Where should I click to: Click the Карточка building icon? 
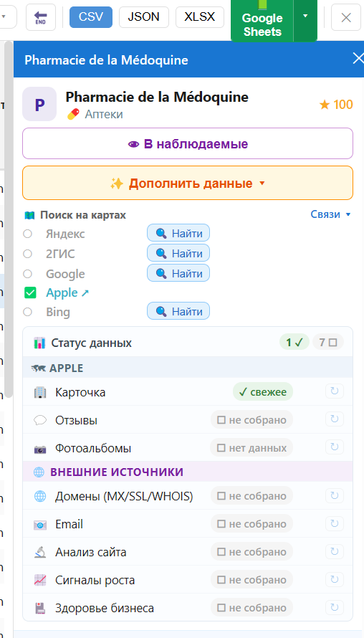click(40, 392)
